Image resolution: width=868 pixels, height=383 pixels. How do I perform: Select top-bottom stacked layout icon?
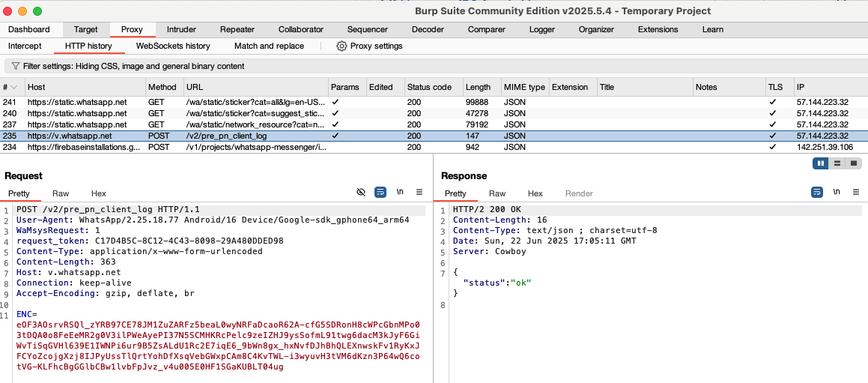click(837, 163)
